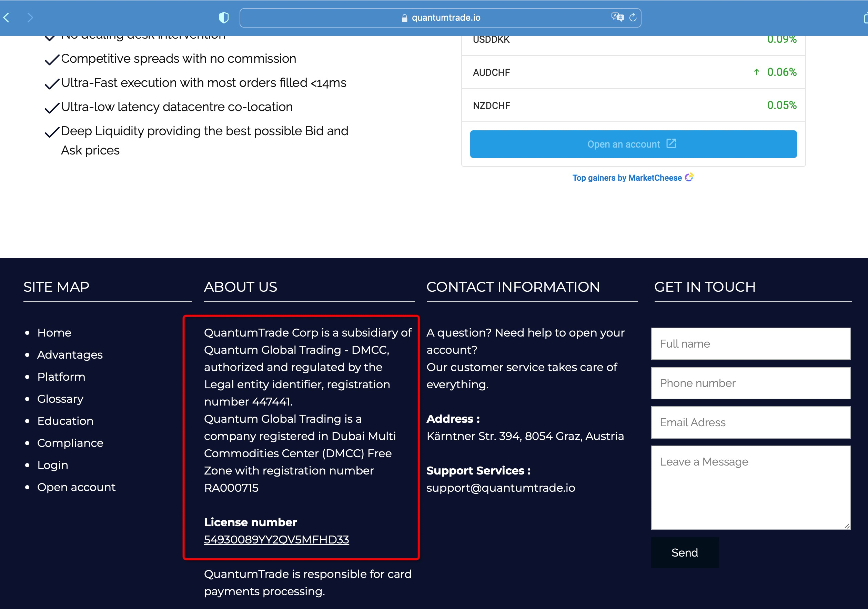Click the browser forward arrow
The image size is (868, 609).
click(30, 17)
